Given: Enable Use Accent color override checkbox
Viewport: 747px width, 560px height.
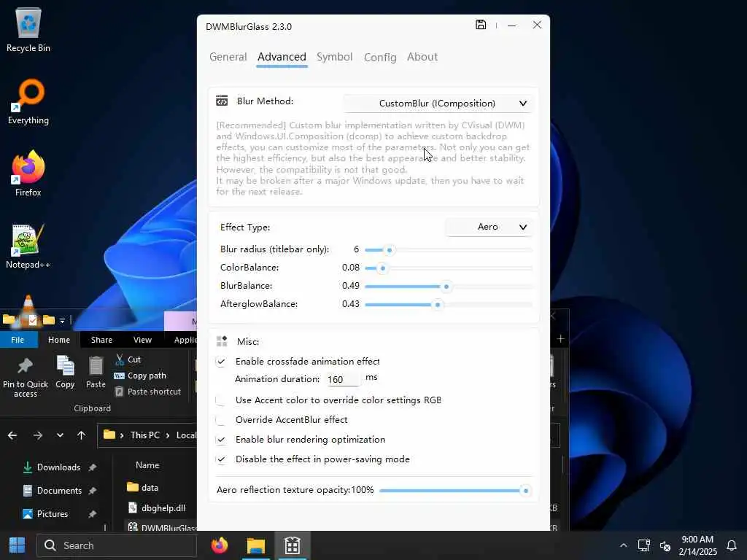Looking at the screenshot, I should tap(220, 400).
